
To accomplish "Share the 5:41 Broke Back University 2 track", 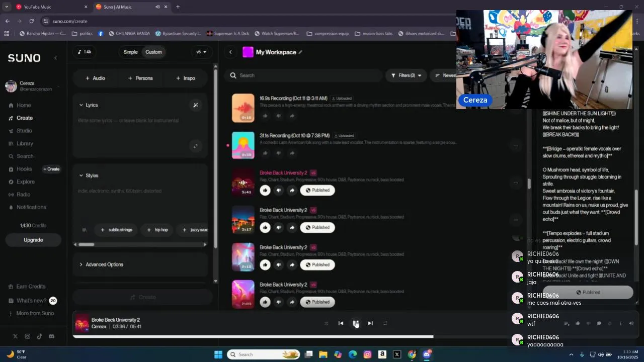I will (x=292, y=190).
